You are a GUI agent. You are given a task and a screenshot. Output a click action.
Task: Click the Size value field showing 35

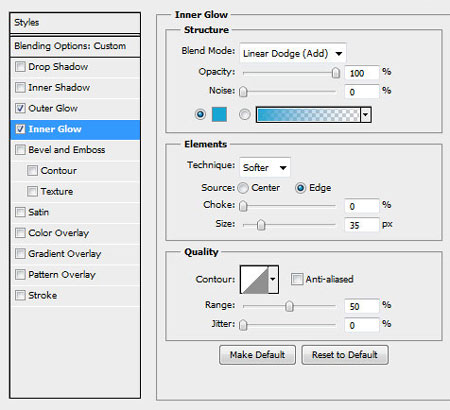[362, 225]
